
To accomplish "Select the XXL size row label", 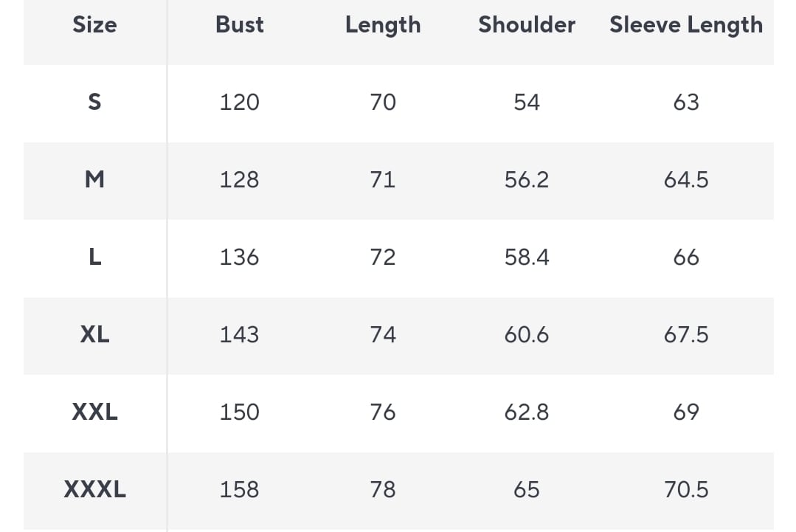I will point(94,412).
